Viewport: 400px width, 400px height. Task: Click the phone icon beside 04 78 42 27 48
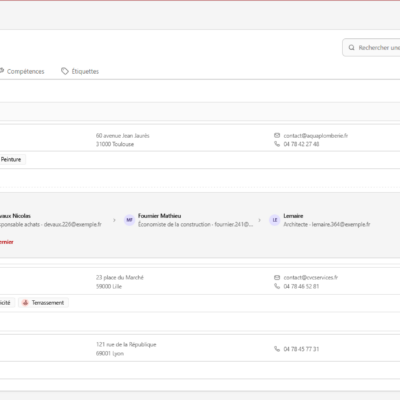(x=277, y=144)
